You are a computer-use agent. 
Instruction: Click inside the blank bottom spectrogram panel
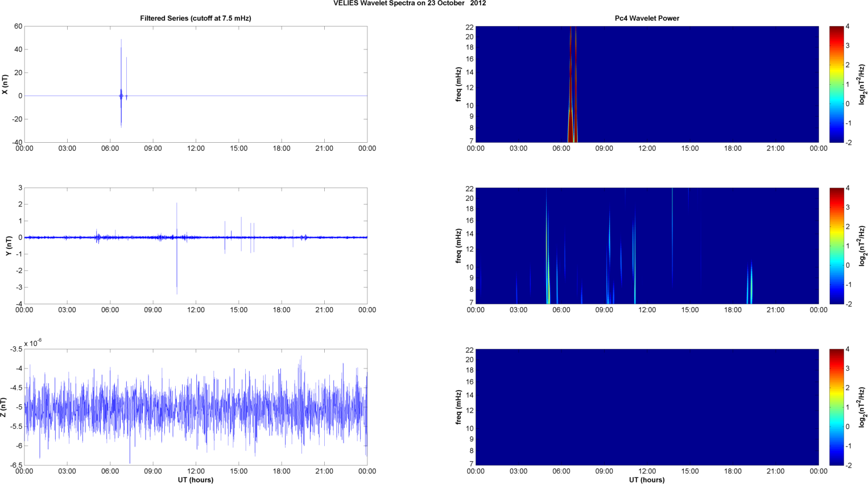tap(647, 407)
